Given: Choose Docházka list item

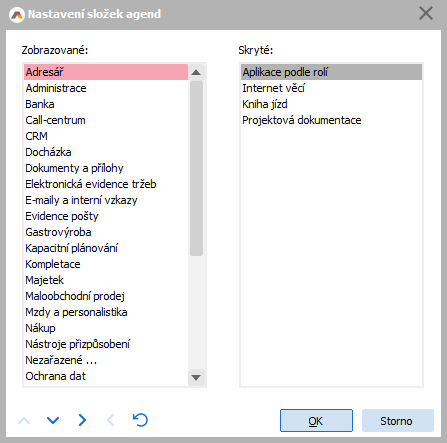Looking at the screenshot, I should 106,152.
